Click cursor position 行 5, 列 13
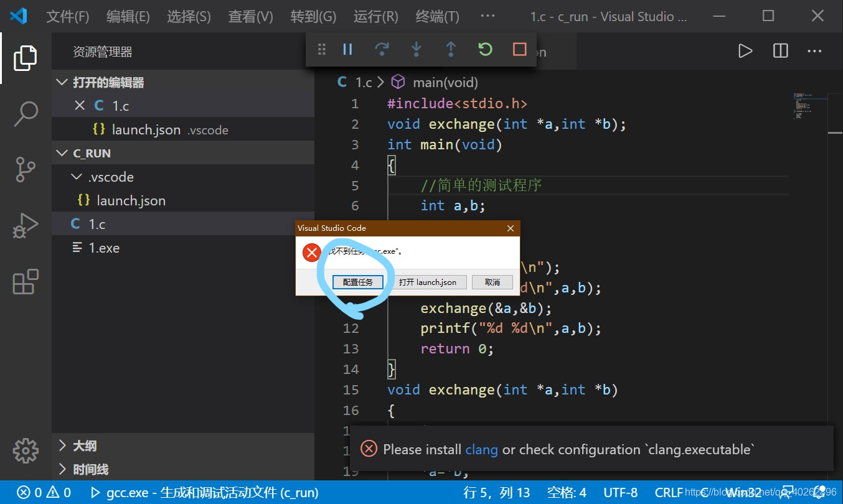Screen dimensions: 843x504 tap(497, 493)
